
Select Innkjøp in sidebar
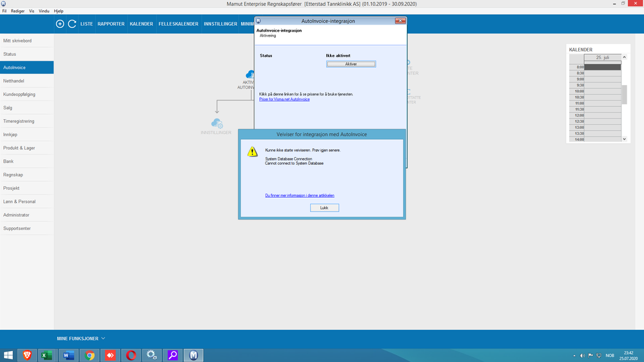point(26,135)
